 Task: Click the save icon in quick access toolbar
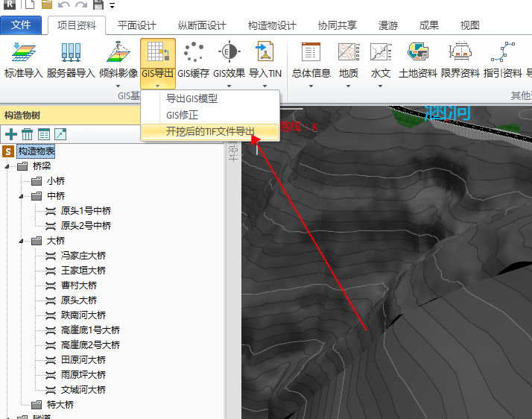[98, 6]
